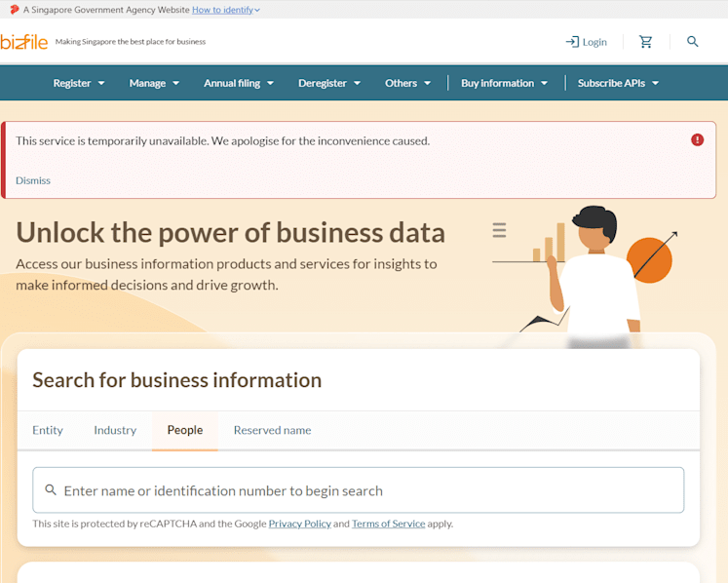Image resolution: width=728 pixels, height=583 pixels.
Task: Click 'Unlock the power of business data' heading
Action: pyautogui.click(x=230, y=232)
